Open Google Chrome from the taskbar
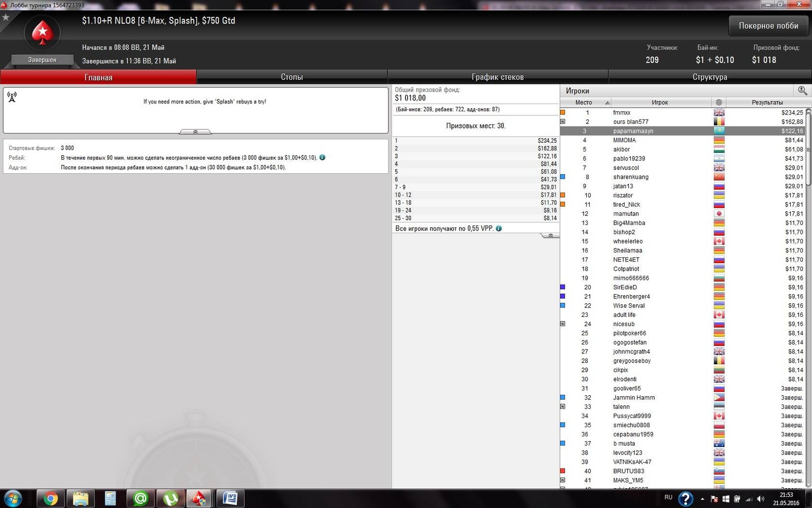Viewport: 812px width, 508px height. (x=50, y=498)
